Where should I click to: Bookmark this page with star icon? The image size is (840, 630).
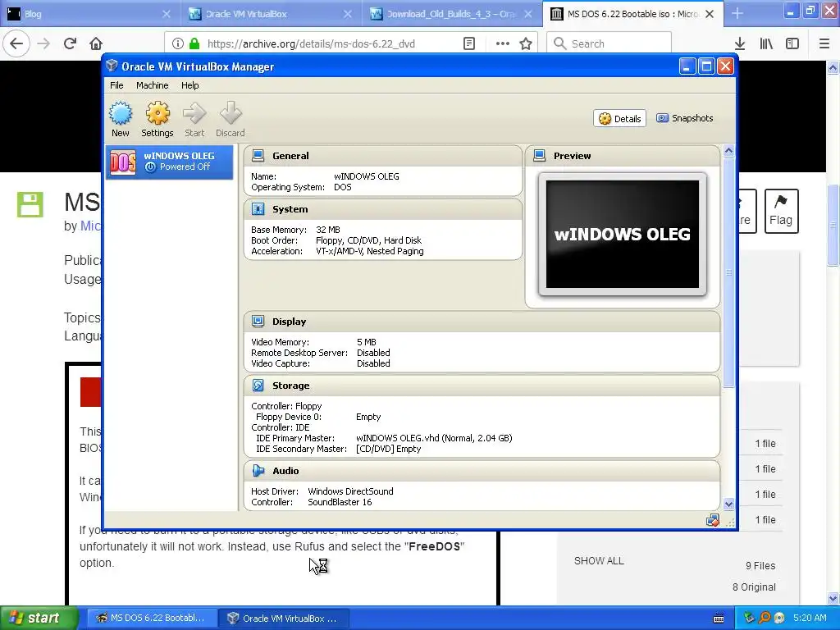point(526,44)
